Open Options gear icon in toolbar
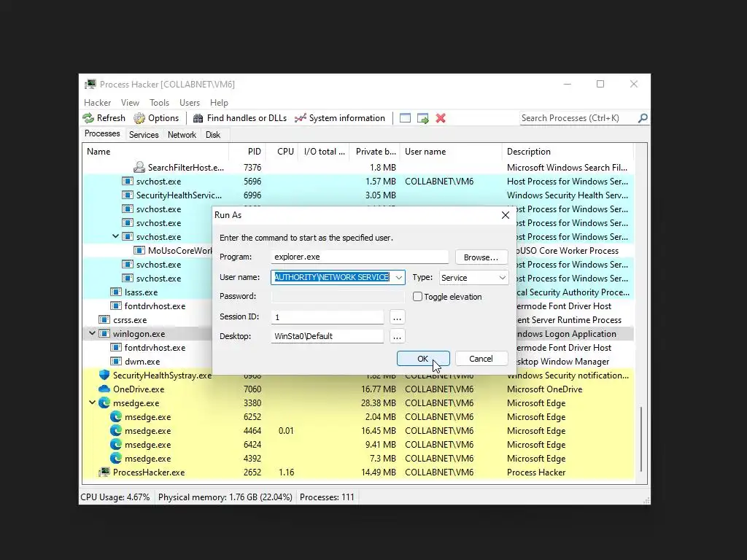This screenshot has width=747, height=560. (x=139, y=118)
